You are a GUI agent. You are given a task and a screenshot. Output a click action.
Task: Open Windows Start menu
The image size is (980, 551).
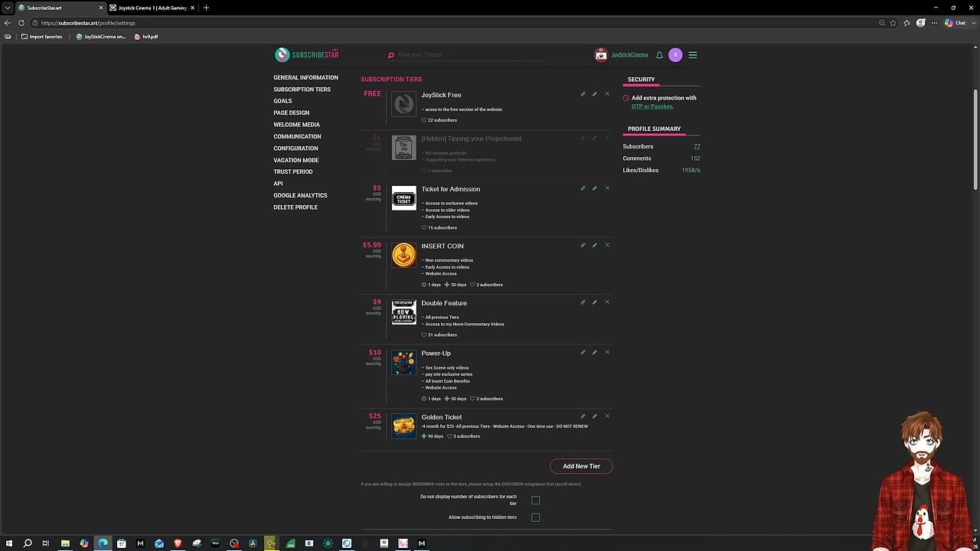click(9, 543)
